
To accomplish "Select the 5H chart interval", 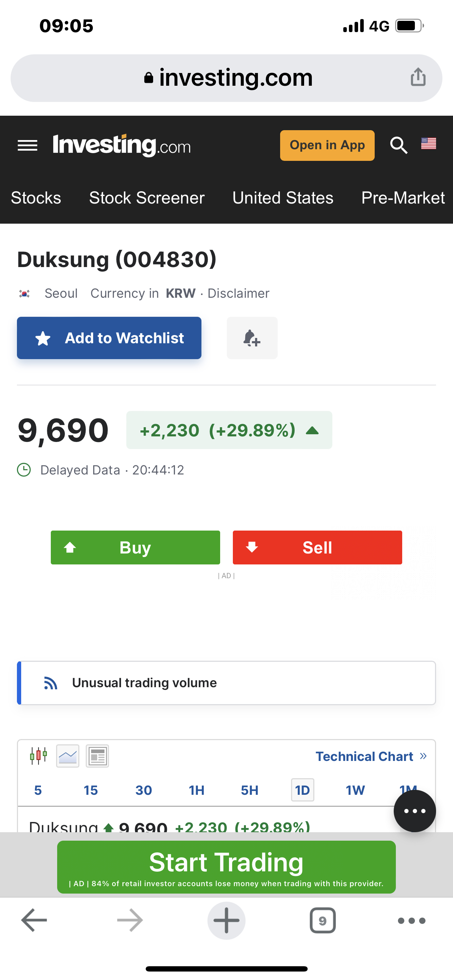I will pos(249,790).
